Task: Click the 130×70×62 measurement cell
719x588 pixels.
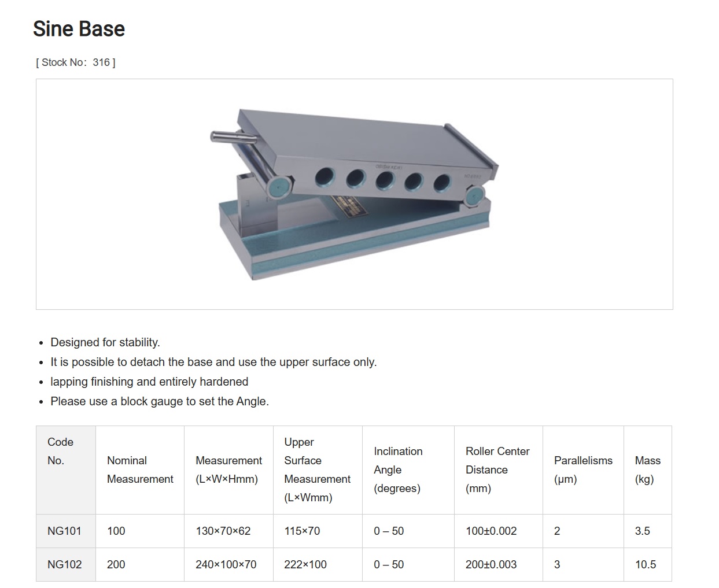Action: [x=223, y=531]
